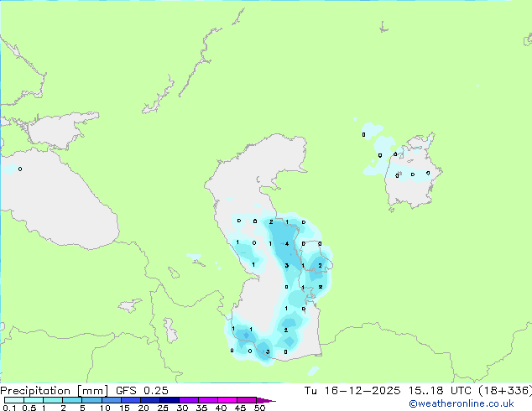Select the 2–5 mm legend color swatch
Image resolution: width=532 pixels, height=411 pixels.
coord(72,400)
